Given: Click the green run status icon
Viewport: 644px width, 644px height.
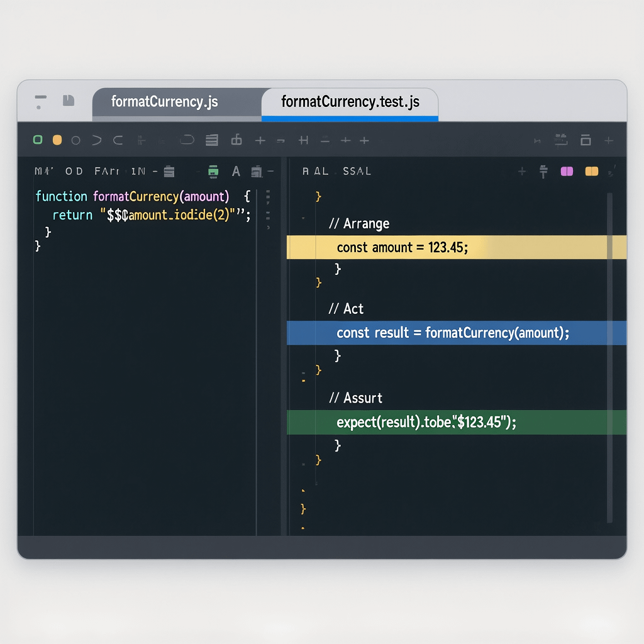Looking at the screenshot, I should (38, 140).
